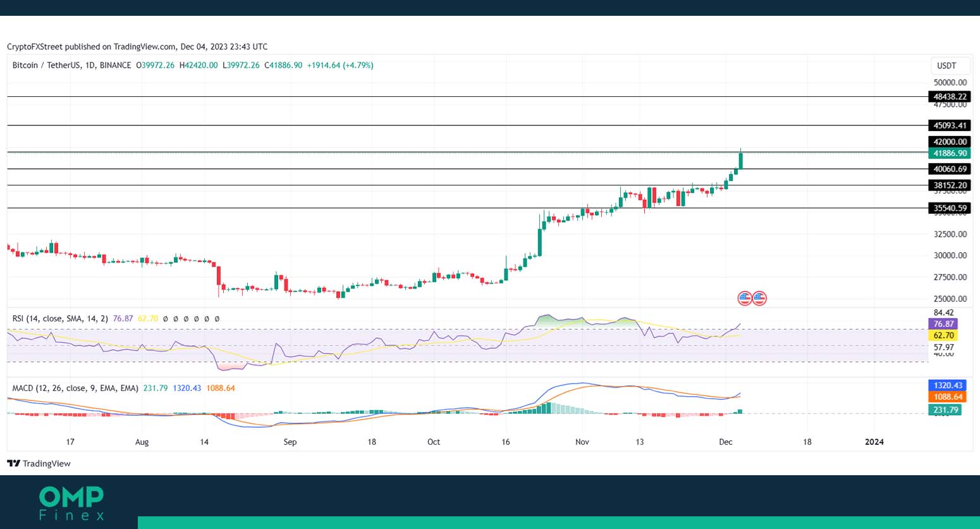Select the 45093.41 price level label
Viewport: 980px width, 529px height.
point(950,125)
